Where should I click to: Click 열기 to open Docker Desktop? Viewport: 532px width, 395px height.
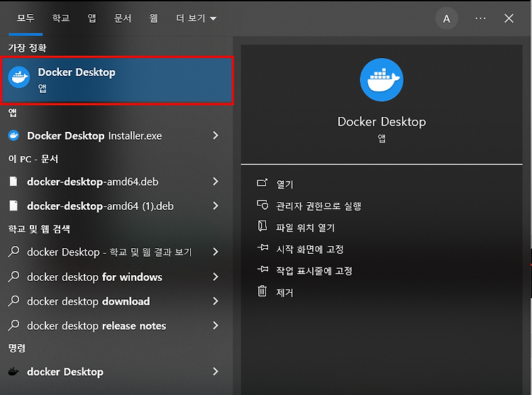coord(284,184)
